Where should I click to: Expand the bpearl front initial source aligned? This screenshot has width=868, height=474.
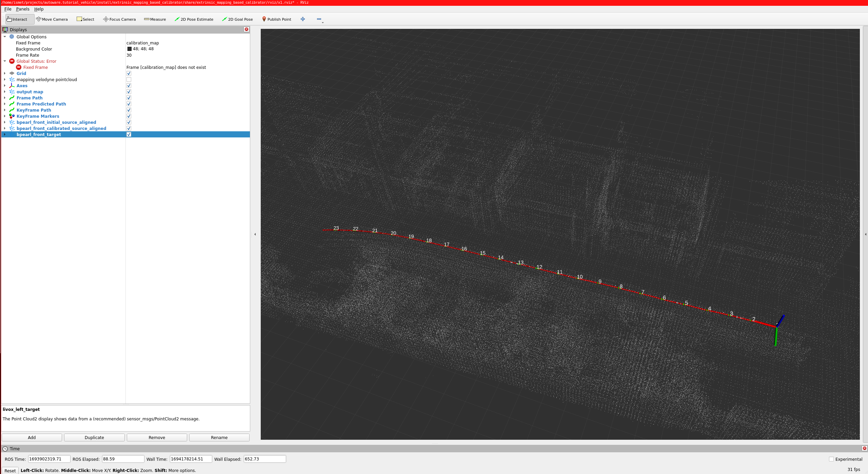point(5,122)
